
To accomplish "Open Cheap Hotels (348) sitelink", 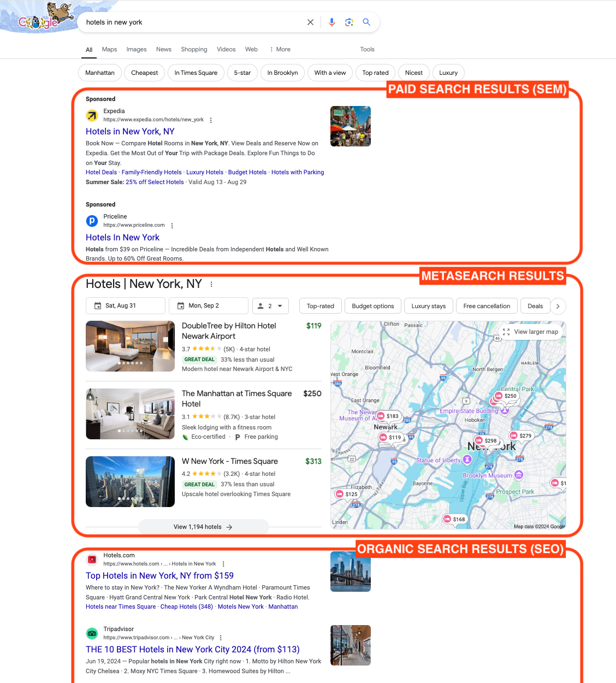I will point(187,607).
